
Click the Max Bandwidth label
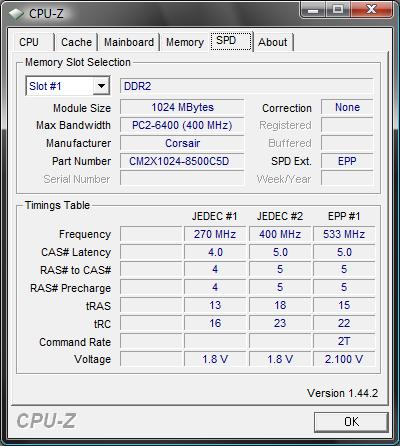tap(73, 125)
